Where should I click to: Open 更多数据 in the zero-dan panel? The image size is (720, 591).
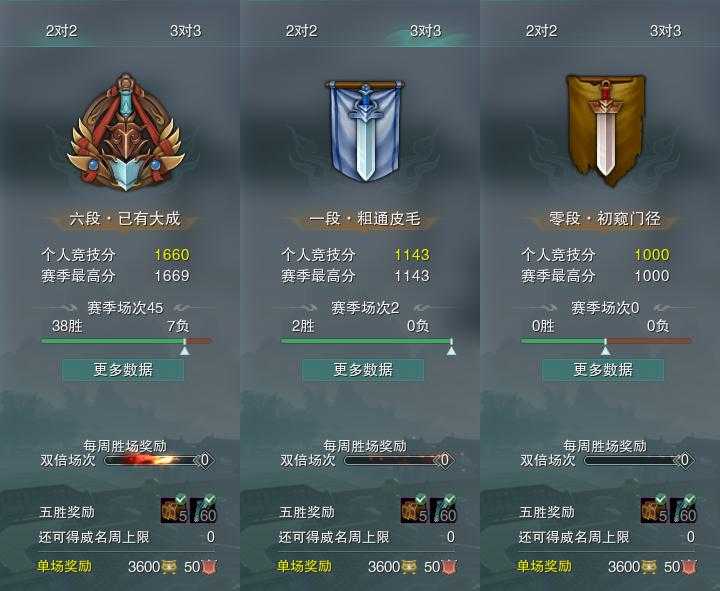tap(603, 370)
